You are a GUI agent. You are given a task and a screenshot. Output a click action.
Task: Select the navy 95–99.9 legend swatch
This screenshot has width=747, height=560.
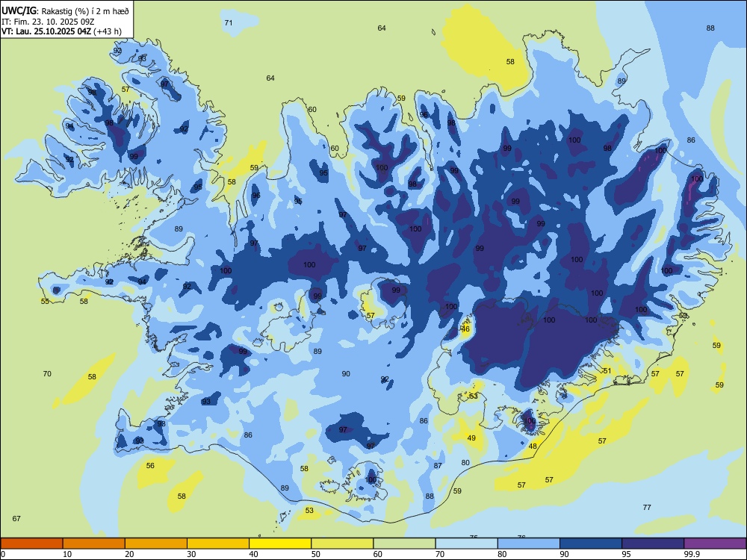(x=653, y=544)
